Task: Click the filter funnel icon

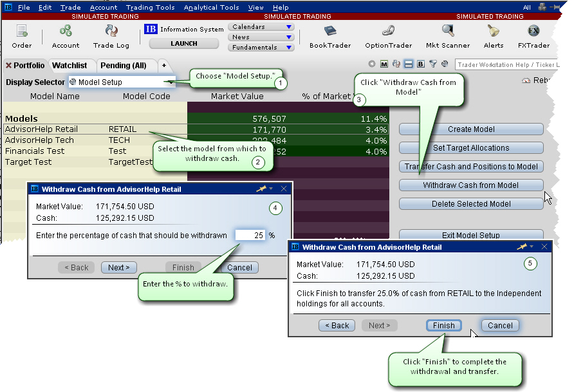Action: pyautogui.click(x=433, y=64)
